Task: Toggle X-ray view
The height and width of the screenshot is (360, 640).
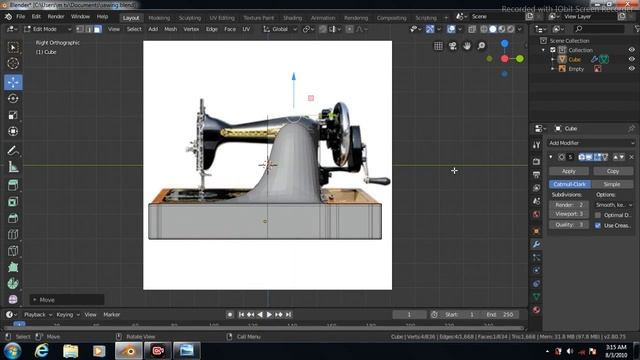Action: [472, 29]
